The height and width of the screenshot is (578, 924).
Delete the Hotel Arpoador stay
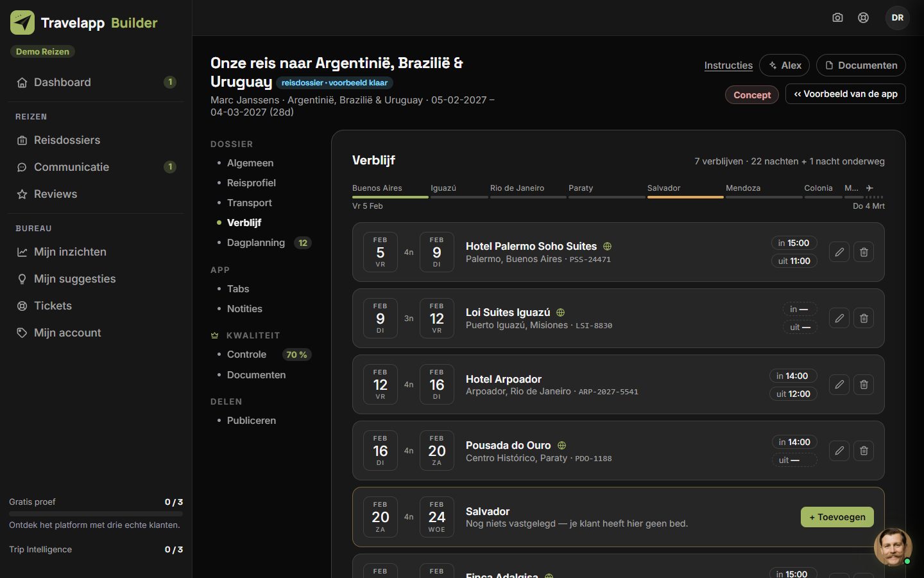coord(864,385)
